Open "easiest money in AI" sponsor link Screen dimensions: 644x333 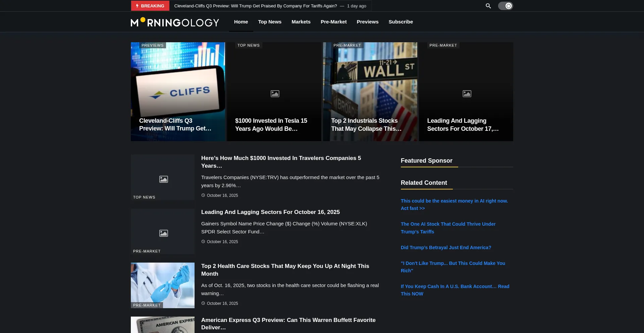pyautogui.click(x=454, y=205)
